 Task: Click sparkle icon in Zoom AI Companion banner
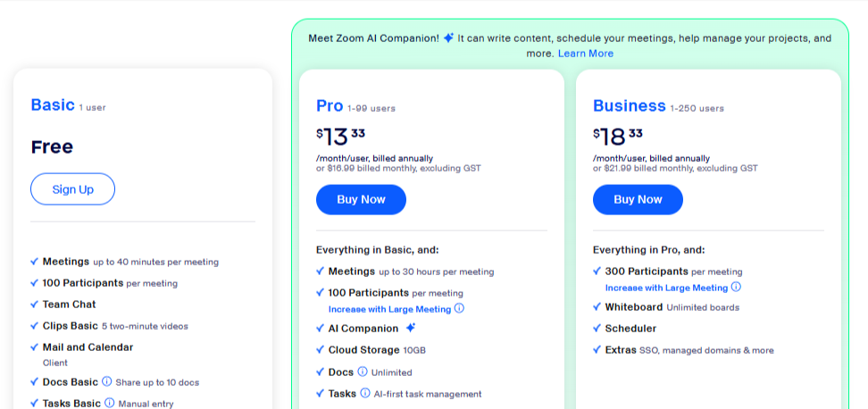click(x=448, y=38)
